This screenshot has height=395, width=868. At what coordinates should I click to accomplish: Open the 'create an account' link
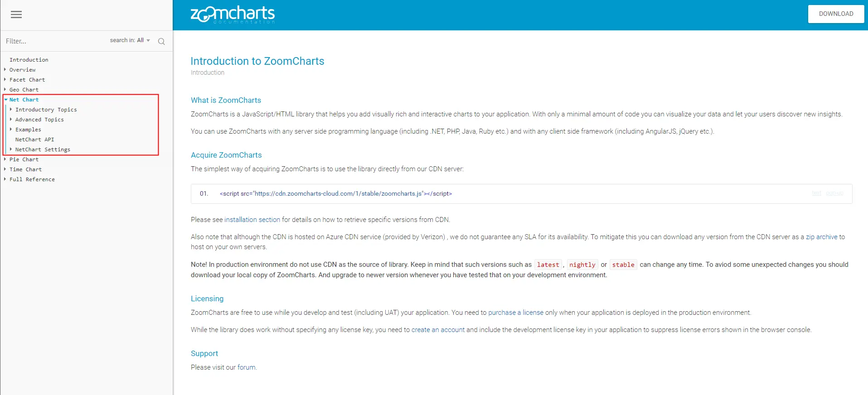(438, 330)
